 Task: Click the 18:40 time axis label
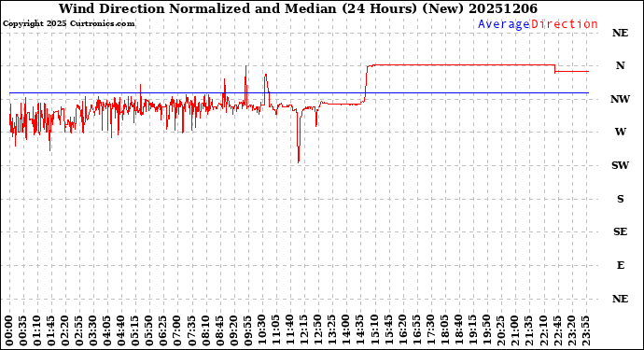coord(458,331)
